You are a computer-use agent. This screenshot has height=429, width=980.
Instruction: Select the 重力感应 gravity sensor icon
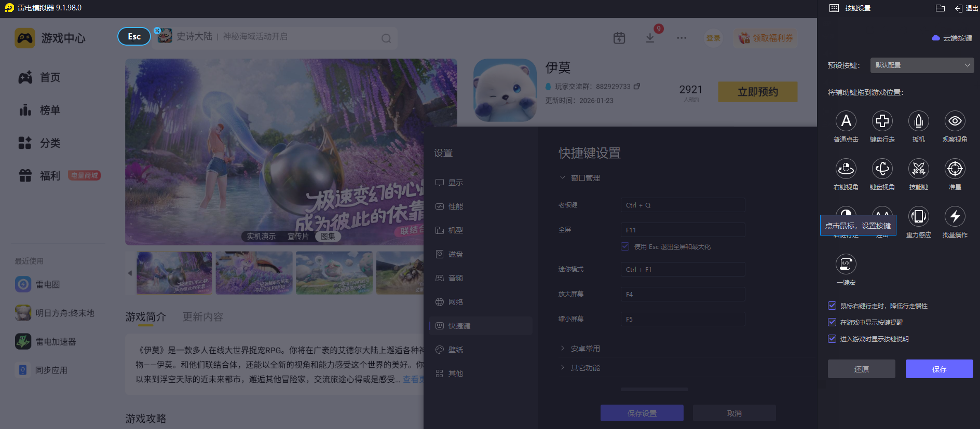point(919,216)
